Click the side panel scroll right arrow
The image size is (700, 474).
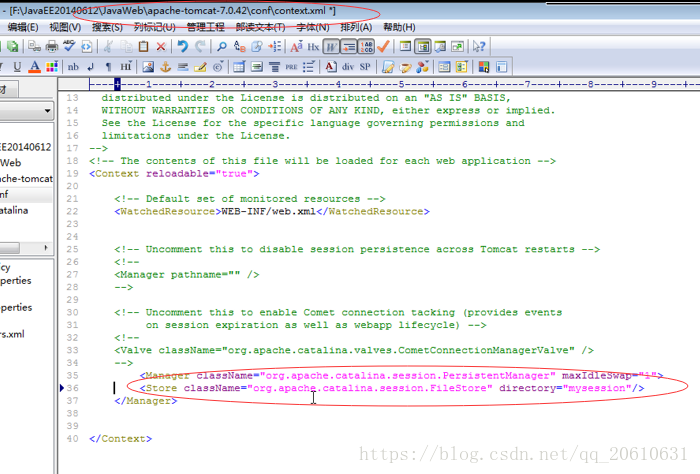click(x=46, y=248)
